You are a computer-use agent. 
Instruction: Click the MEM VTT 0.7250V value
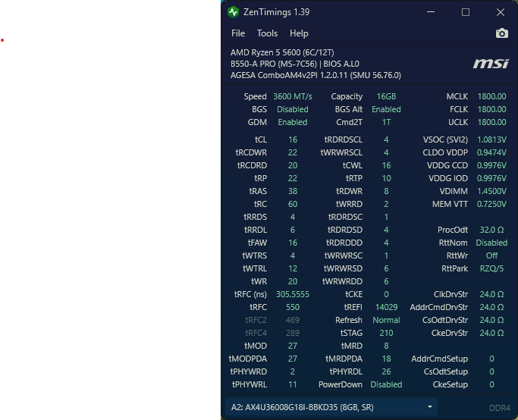491,204
